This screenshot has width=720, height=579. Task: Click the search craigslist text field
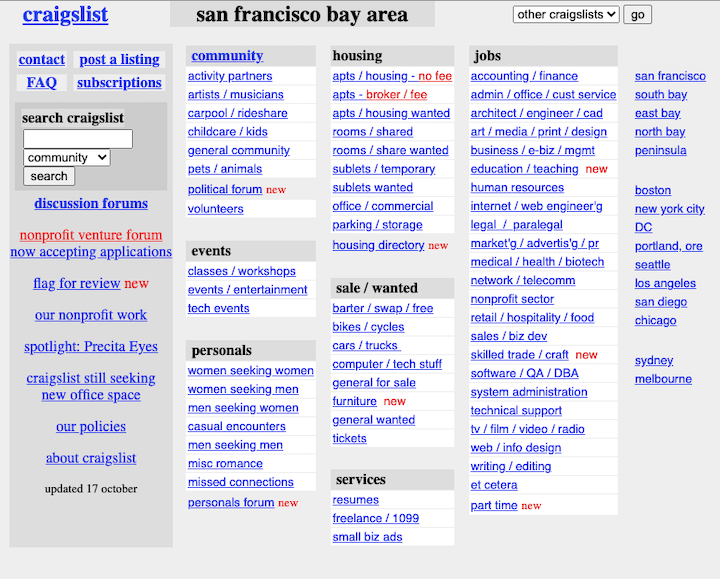pos(78,139)
